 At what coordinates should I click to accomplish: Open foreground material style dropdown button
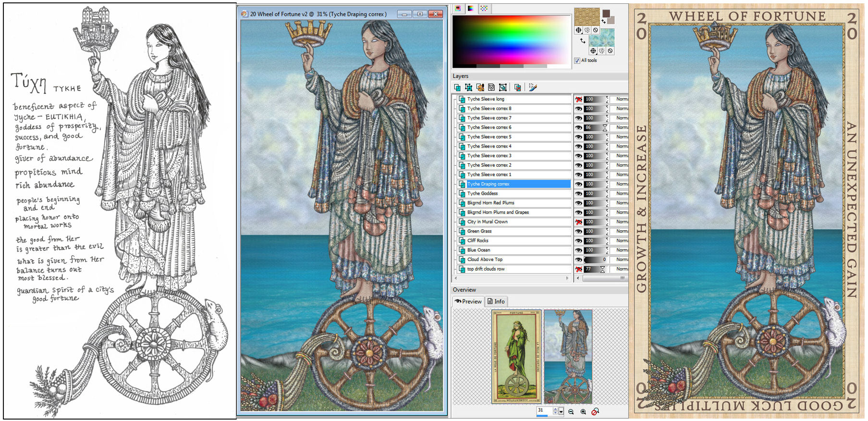click(578, 30)
